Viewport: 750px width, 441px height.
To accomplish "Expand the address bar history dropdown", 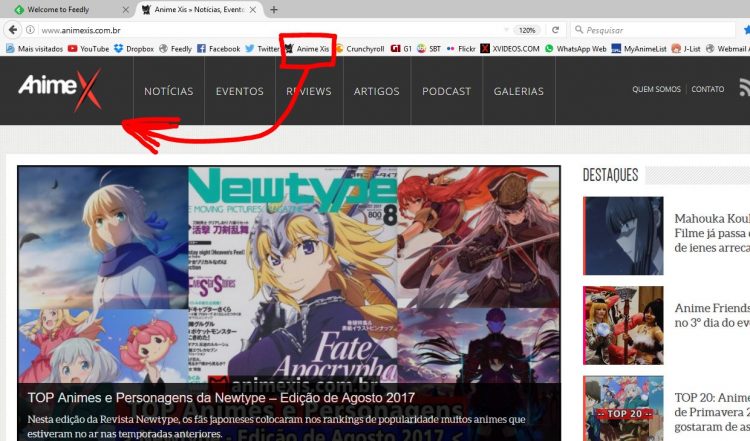I will point(507,30).
